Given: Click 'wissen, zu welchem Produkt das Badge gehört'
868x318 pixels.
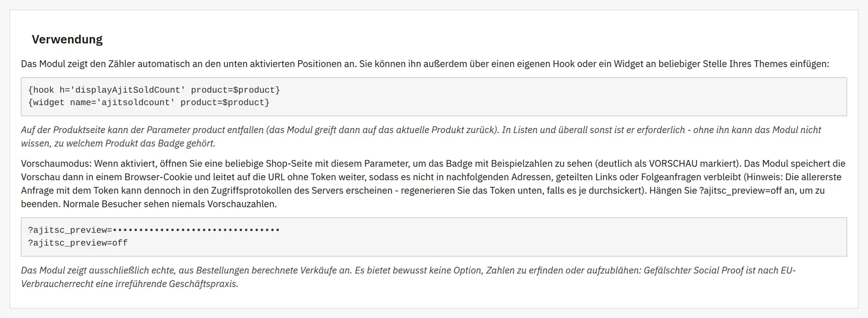Looking at the screenshot, I should 118,143.
